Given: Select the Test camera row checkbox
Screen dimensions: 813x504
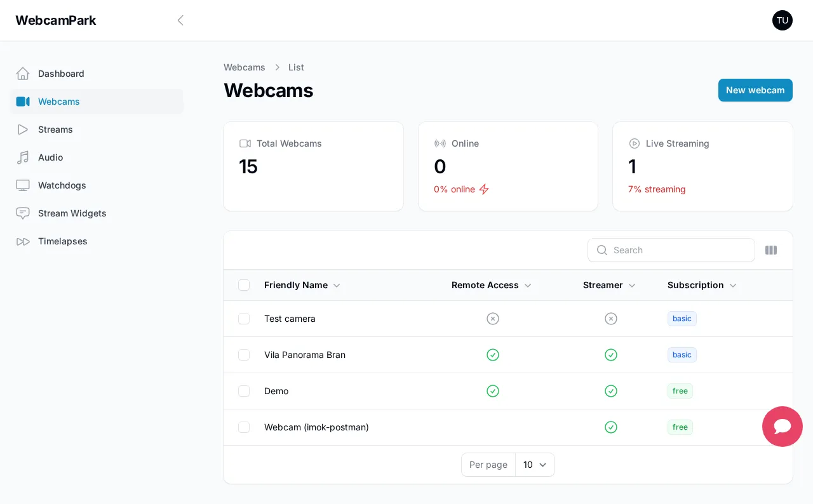Looking at the screenshot, I should (x=244, y=319).
